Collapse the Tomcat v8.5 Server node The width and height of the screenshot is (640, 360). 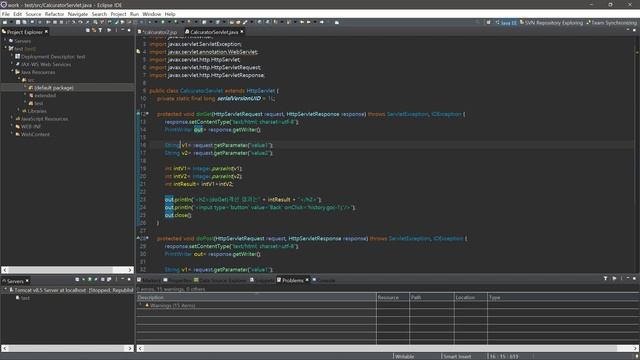tap(5, 290)
